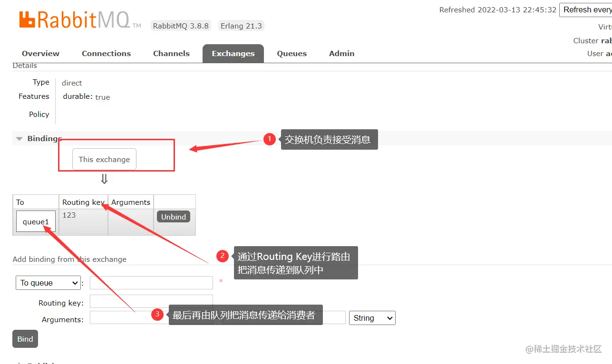Open the Channels tab
This screenshot has width=612, height=364.
pyautogui.click(x=171, y=53)
